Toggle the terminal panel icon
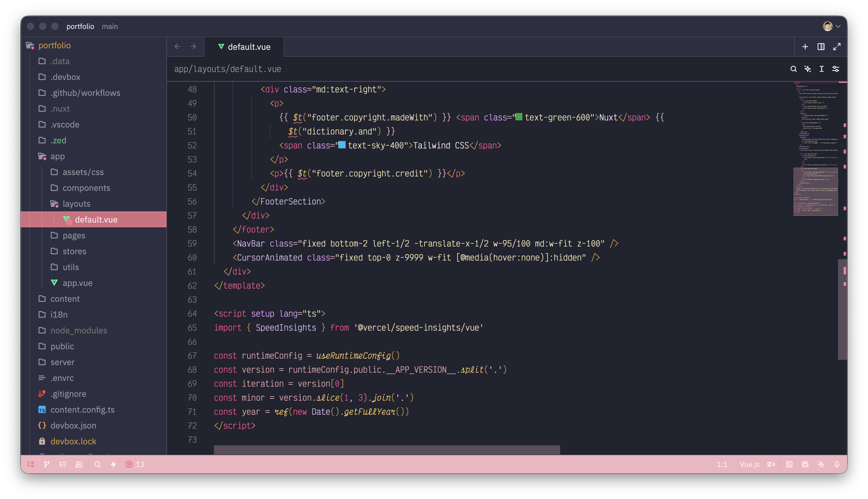This screenshot has width=868, height=499. coord(789,464)
